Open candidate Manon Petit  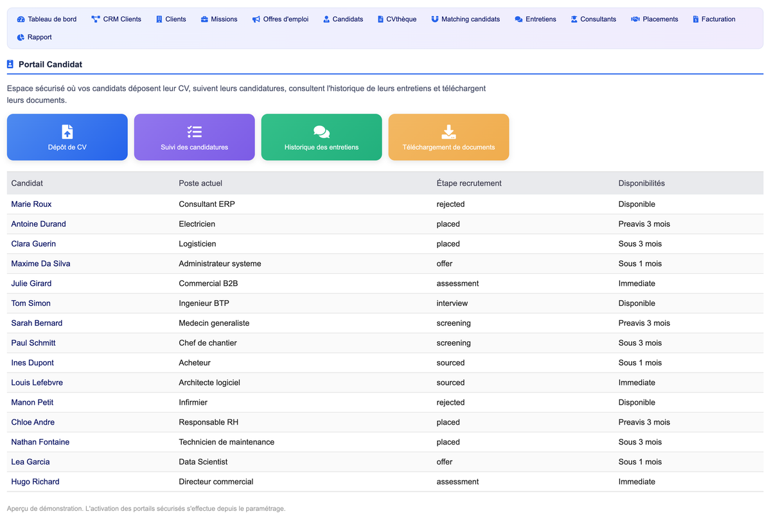click(32, 403)
